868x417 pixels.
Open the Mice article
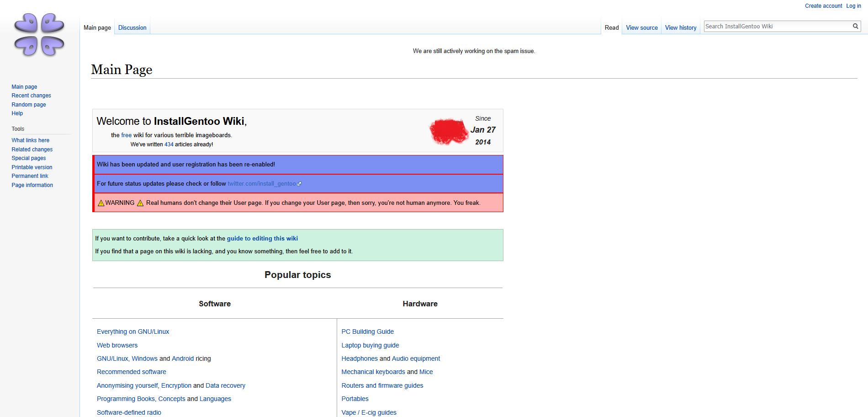426,372
